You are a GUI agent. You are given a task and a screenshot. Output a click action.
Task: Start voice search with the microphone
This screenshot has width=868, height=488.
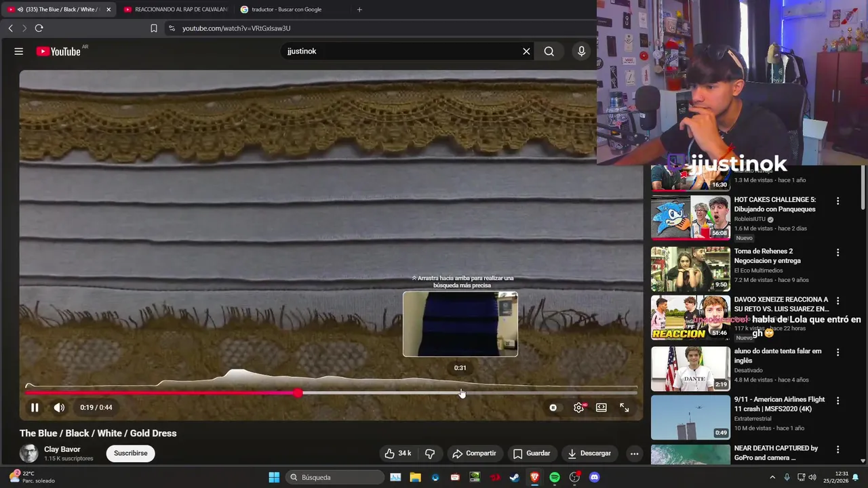pyautogui.click(x=581, y=52)
